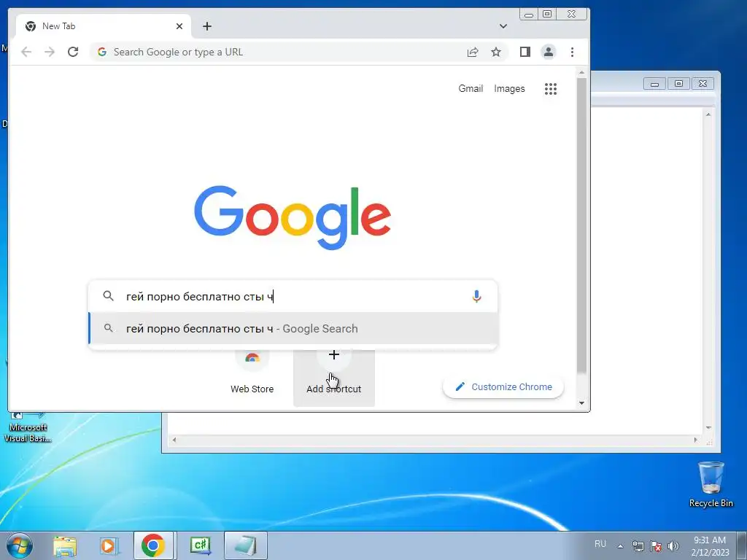Expand the tab search dropdown chevron
This screenshot has width=747, height=560.
tap(503, 26)
